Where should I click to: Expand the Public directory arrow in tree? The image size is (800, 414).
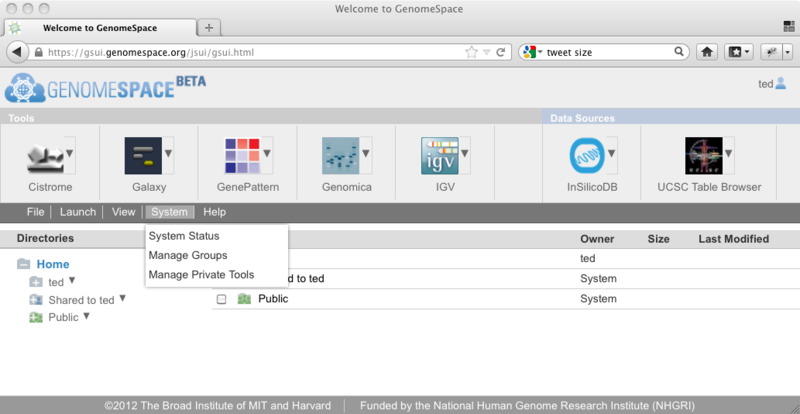pos(87,315)
